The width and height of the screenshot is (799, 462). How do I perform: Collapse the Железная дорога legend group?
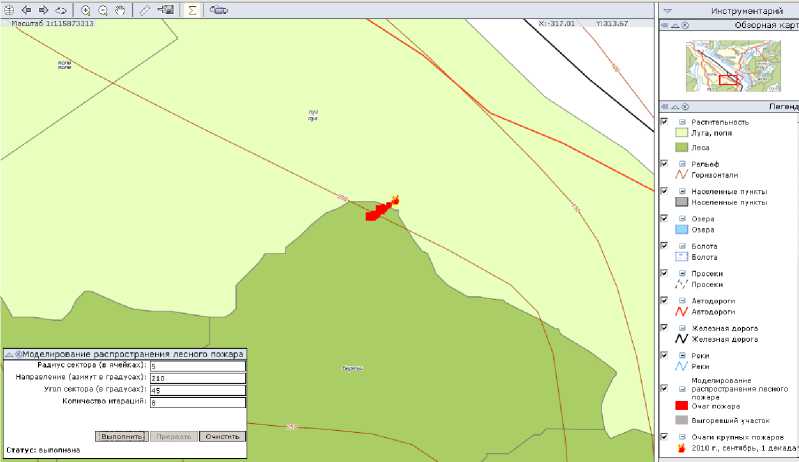tap(682, 329)
